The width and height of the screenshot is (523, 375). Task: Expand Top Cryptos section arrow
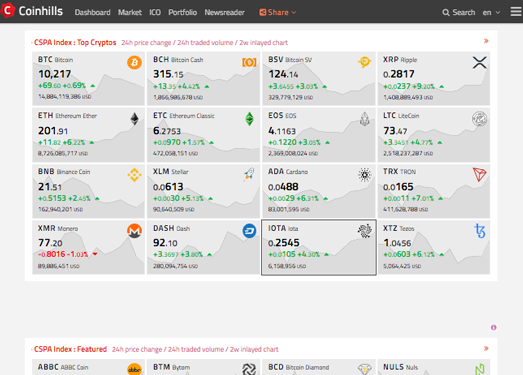(x=486, y=41)
